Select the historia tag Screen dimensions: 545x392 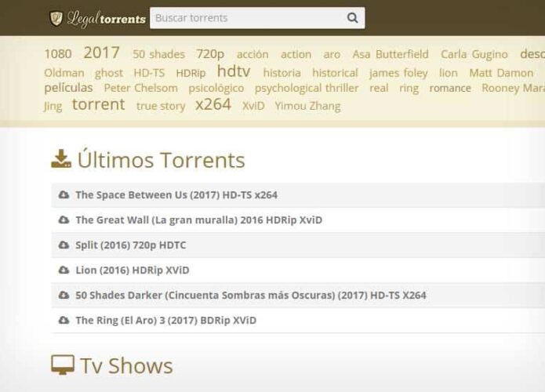coord(282,73)
